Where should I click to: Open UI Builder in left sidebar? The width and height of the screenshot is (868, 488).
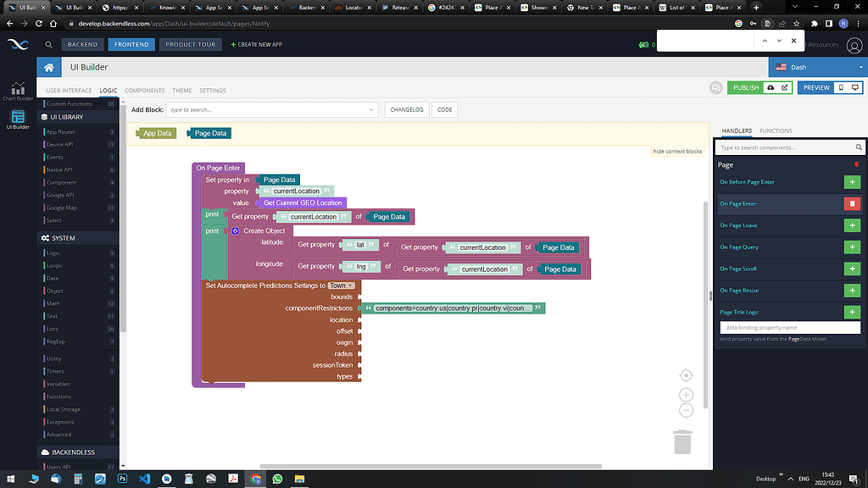18,119
